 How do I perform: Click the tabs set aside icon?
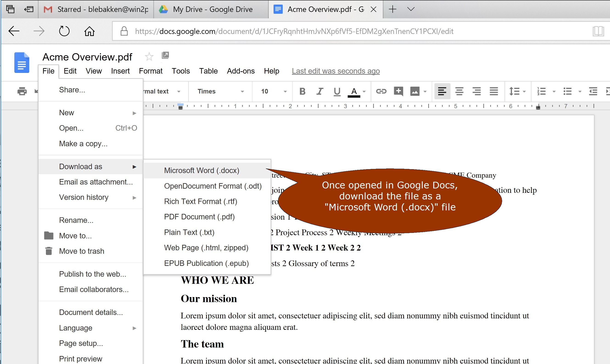click(10, 9)
